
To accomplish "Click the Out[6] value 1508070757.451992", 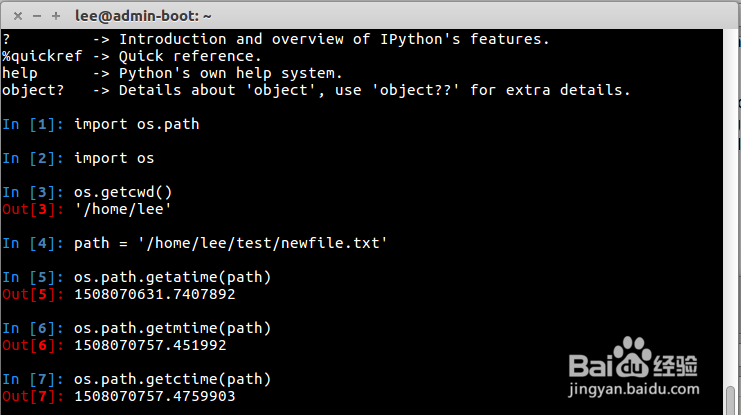I will 150,345.
